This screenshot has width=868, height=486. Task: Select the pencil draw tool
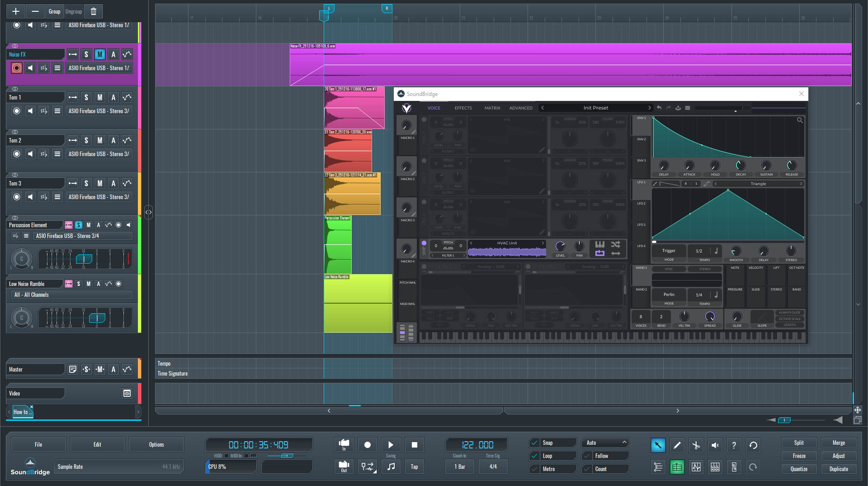[x=677, y=445]
